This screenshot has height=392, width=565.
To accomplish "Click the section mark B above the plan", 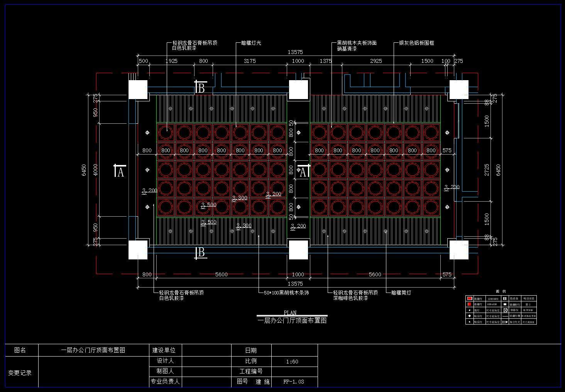I will point(201,88).
